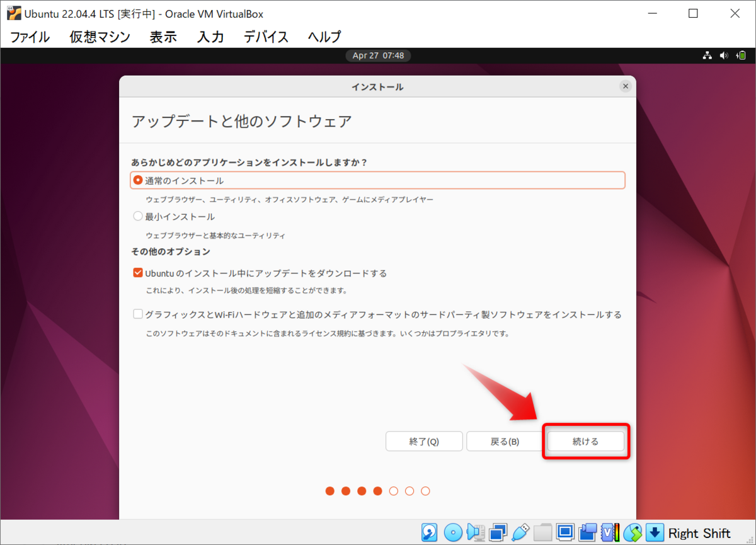Click the アップデートと他のソフトウェア heading

click(241, 121)
